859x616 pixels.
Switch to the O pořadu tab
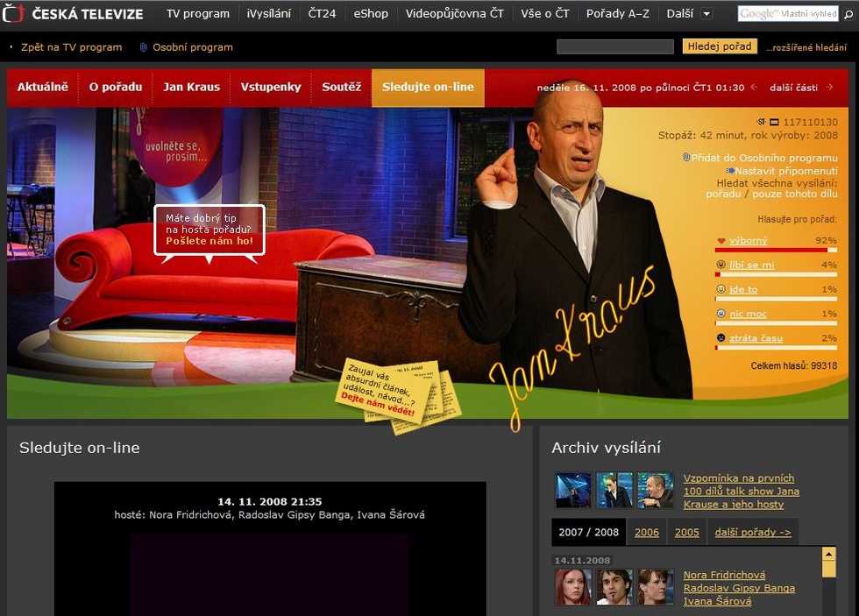point(116,87)
